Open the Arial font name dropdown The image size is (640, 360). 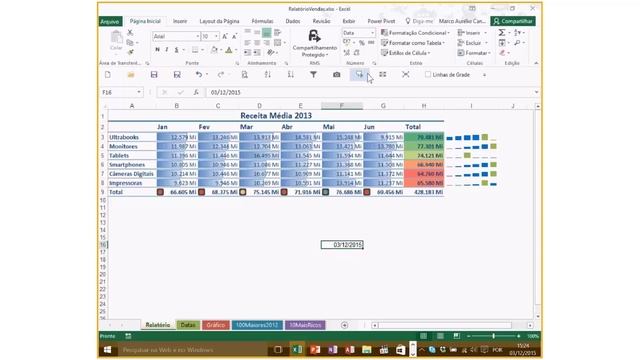[198, 36]
